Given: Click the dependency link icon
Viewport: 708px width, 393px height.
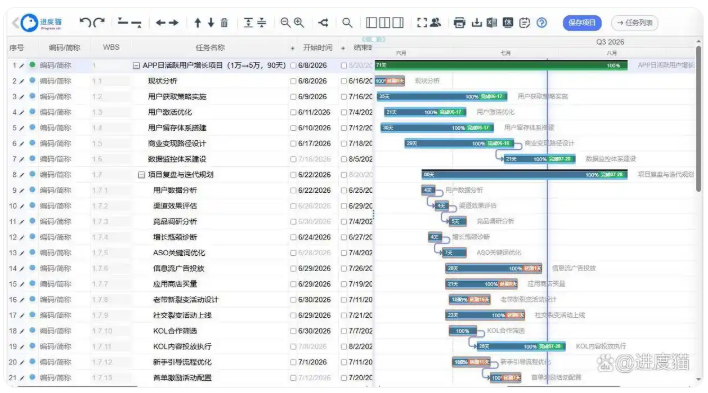Looking at the screenshot, I should point(323,22).
